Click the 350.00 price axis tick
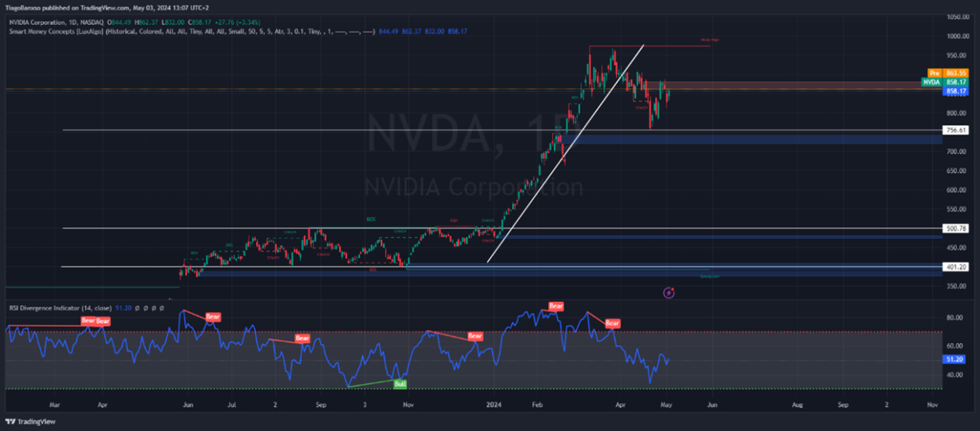Viewport: 980px width, 431px height. click(x=957, y=286)
